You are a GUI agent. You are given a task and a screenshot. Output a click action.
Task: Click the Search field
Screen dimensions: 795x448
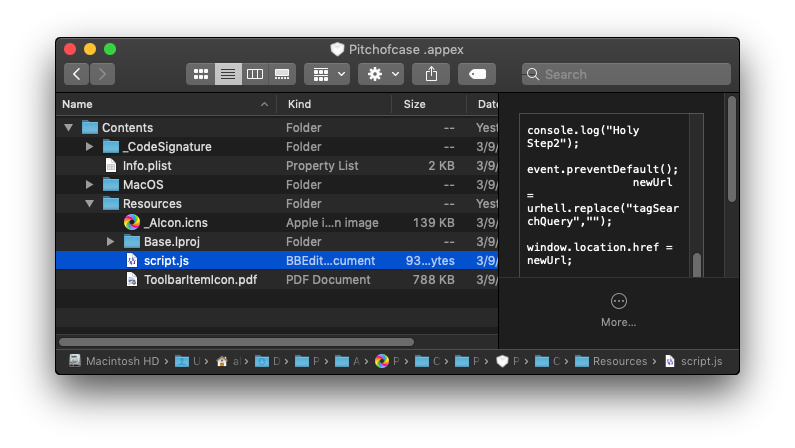[x=626, y=74]
